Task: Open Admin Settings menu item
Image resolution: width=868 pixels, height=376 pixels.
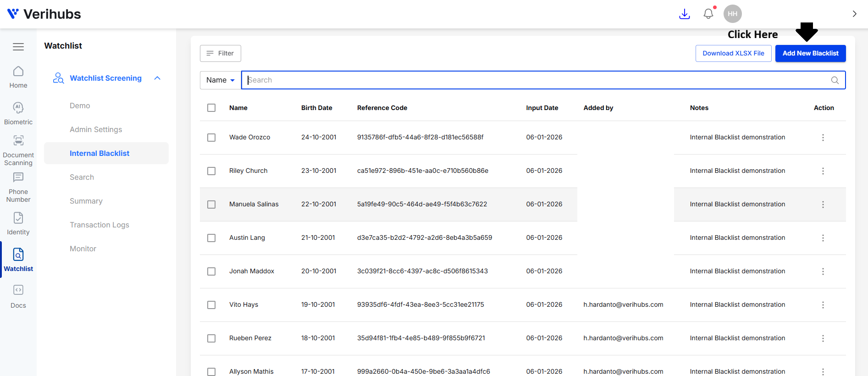Action: [x=96, y=129]
